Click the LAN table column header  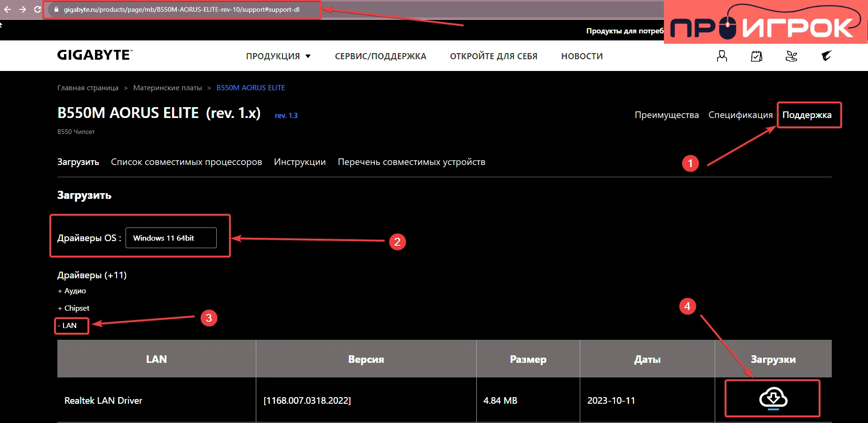coord(157,359)
